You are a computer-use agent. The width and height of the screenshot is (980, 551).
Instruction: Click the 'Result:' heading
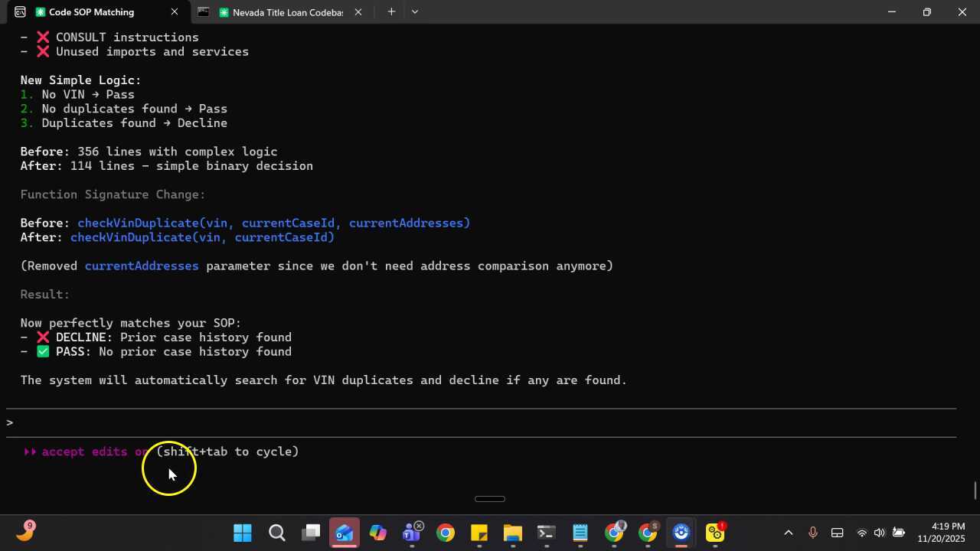click(x=45, y=295)
